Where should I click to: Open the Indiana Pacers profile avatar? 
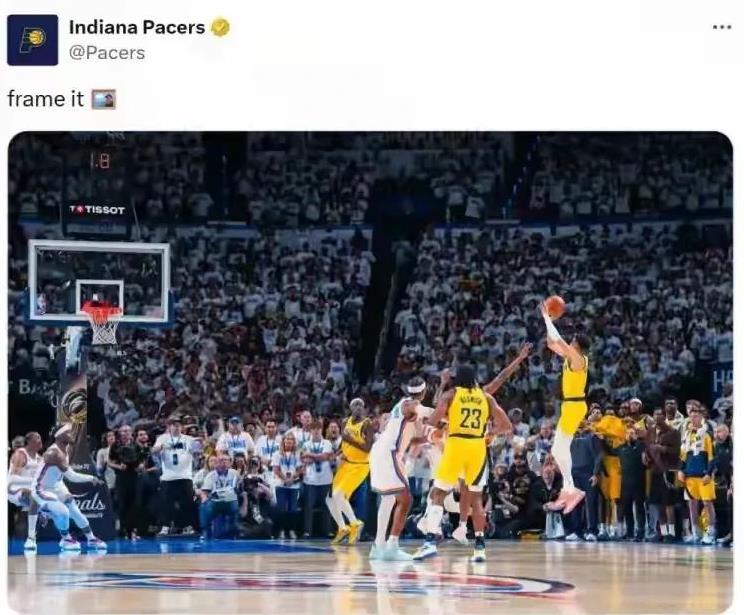coord(32,40)
